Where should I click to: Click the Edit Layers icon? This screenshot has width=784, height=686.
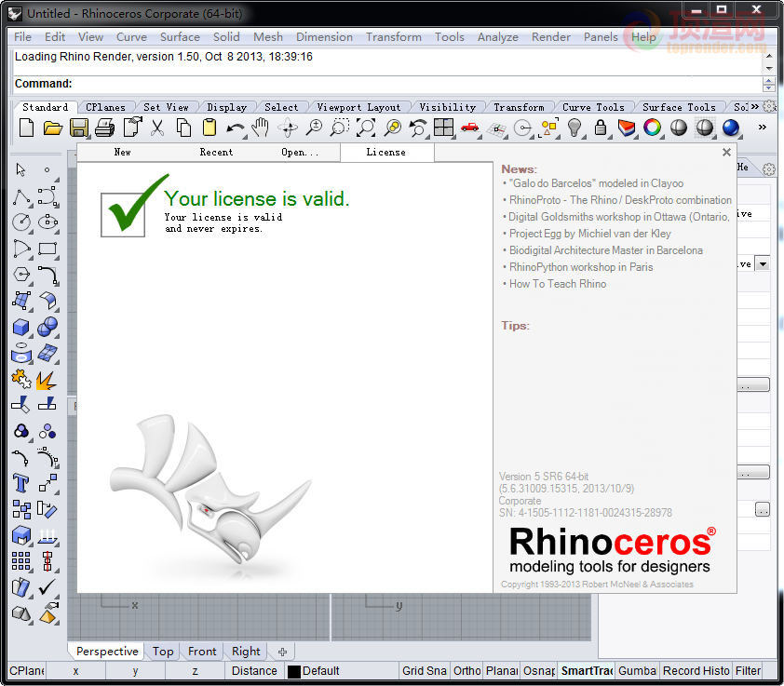pyautogui.click(x=627, y=128)
